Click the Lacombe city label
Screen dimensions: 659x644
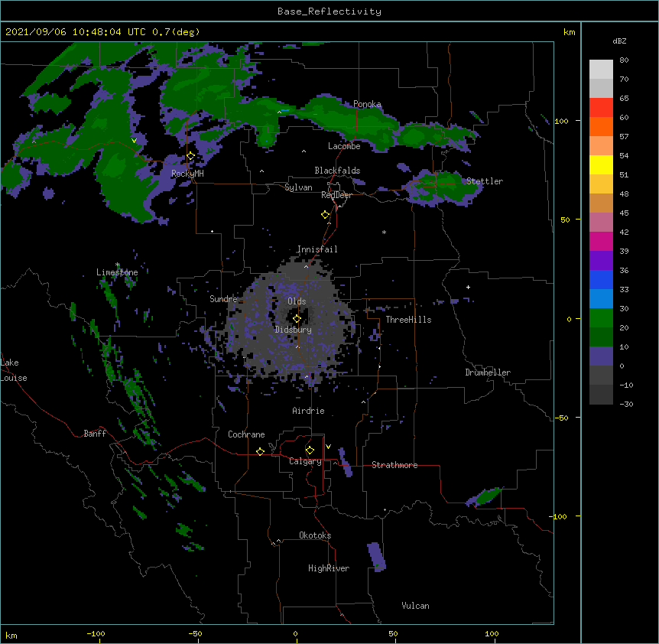click(x=344, y=146)
